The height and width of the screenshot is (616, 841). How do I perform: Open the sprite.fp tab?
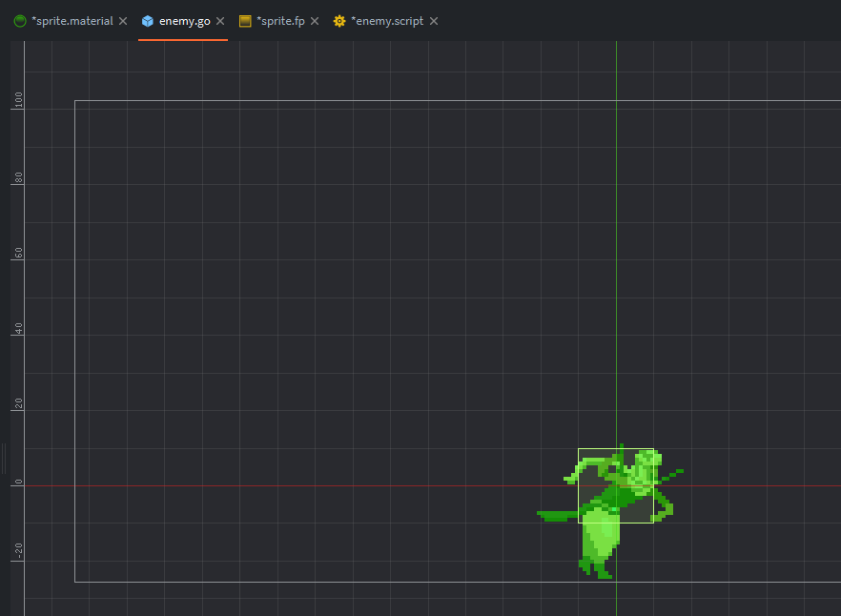[280, 21]
